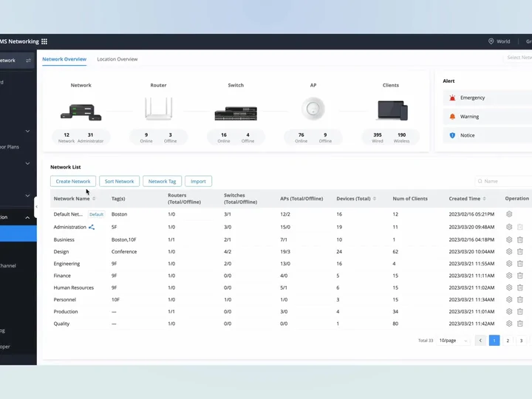
Task: Open settings gear for Personnel row
Action: point(509,299)
